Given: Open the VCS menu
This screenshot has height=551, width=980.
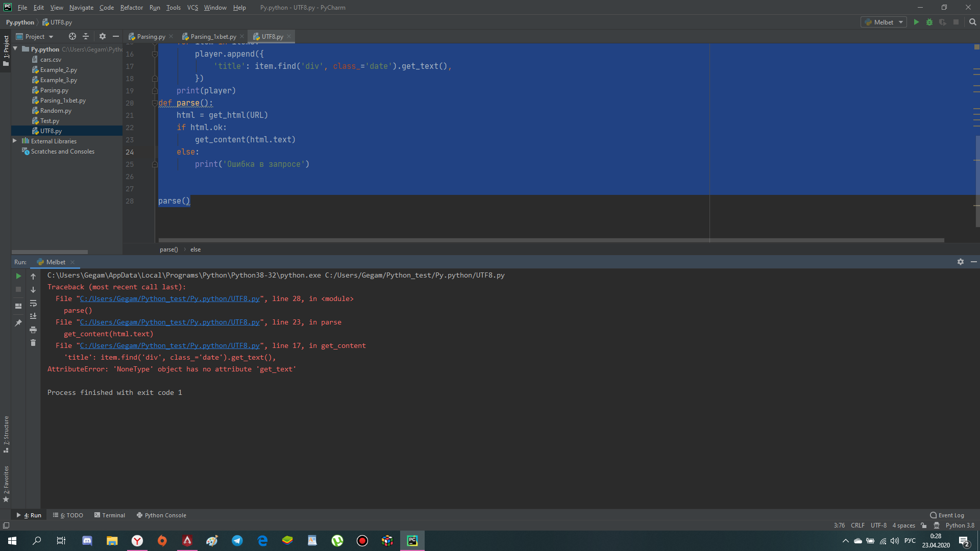Looking at the screenshot, I should tap(192, 8).
